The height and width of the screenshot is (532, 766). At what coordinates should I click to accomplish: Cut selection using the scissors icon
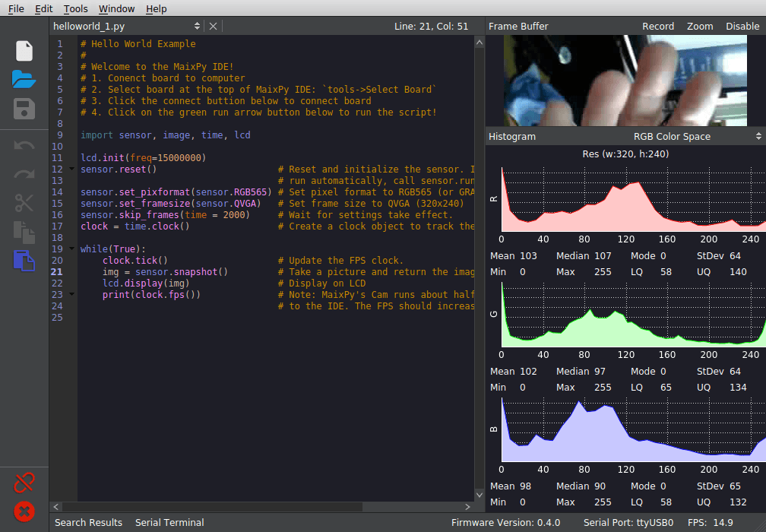[24, 203]
